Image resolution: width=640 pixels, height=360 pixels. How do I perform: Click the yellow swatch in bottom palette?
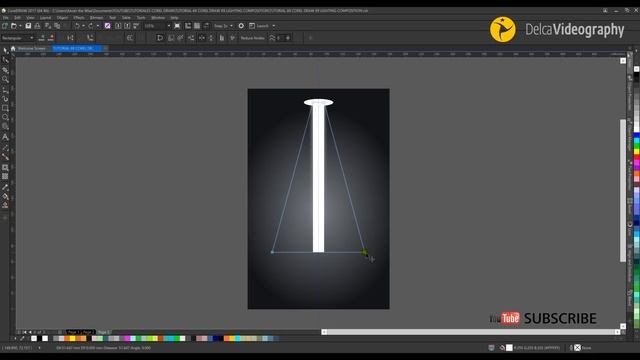click(72, 338)
